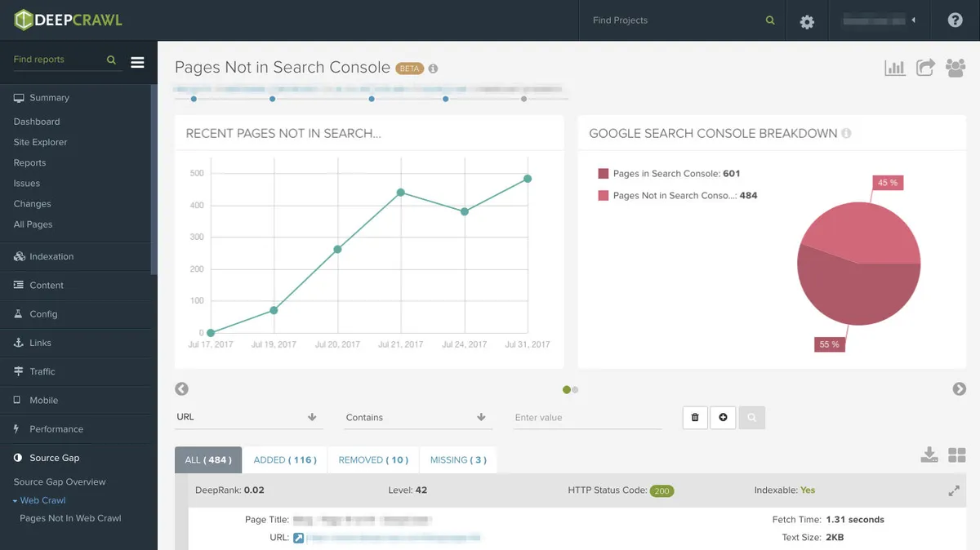Add a filter with plus icon
Image resolution: width=980 pixels, height=550 pixels.
click(723, 418)
